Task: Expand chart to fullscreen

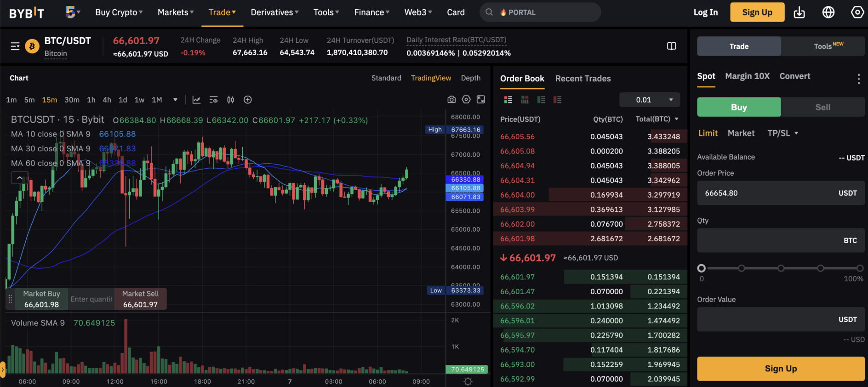Action: 481,100
